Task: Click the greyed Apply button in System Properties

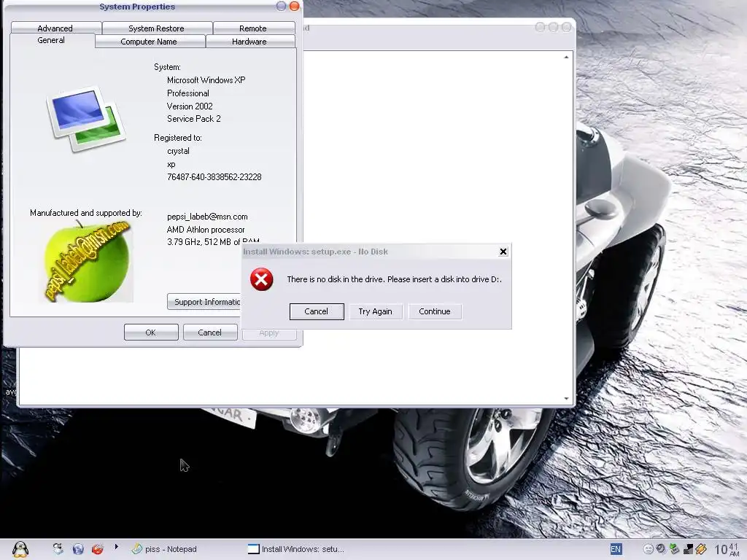Action: (268, 332)
